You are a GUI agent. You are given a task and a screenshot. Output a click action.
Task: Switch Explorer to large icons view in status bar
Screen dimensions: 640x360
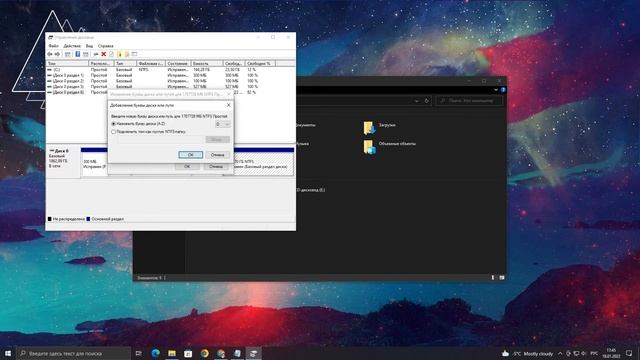[502, 278]
